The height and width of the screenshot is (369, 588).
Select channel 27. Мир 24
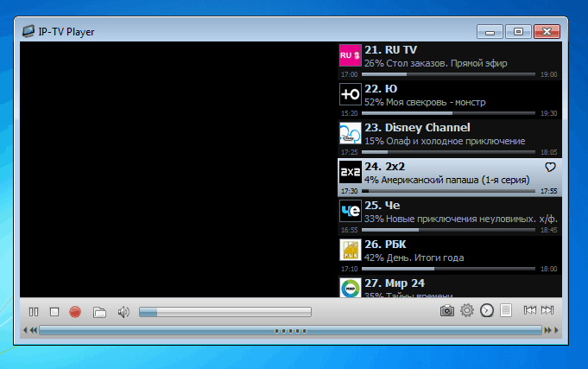450,286
